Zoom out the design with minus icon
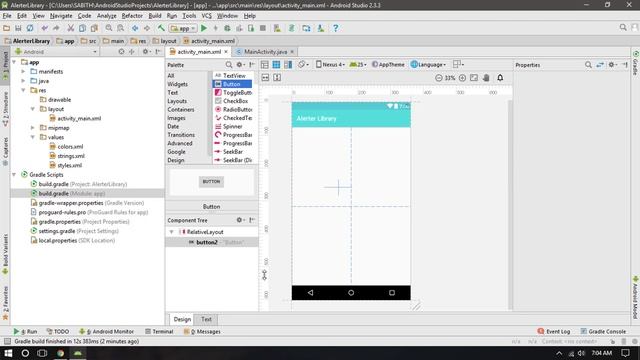Screen dimensions: 640x360 point(439,78)
